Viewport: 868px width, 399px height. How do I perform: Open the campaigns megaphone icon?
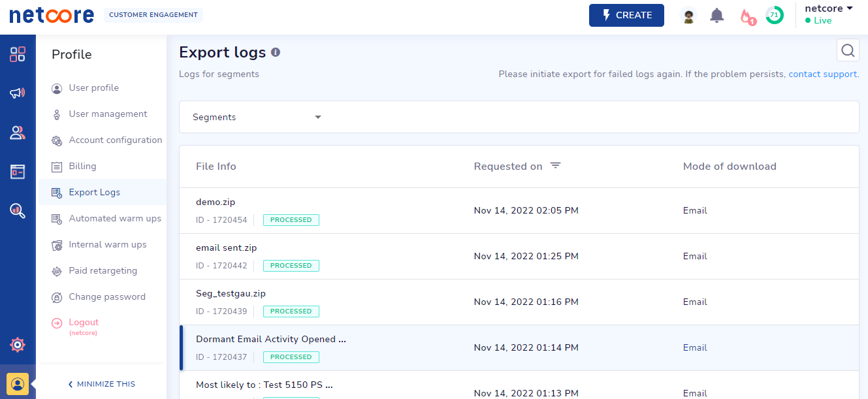(x=18, y=93)
